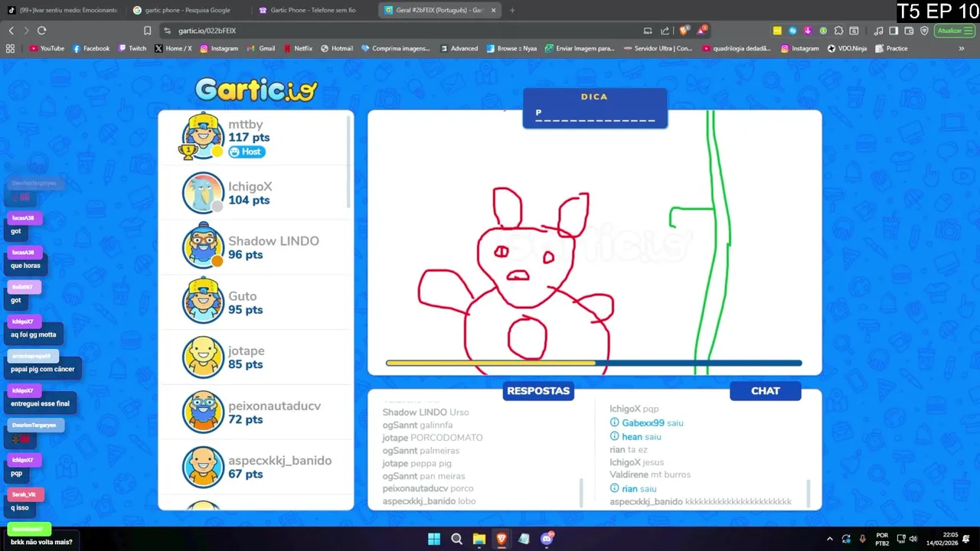Open a new browser tab
Screen dimensions: 980x551
512,10
